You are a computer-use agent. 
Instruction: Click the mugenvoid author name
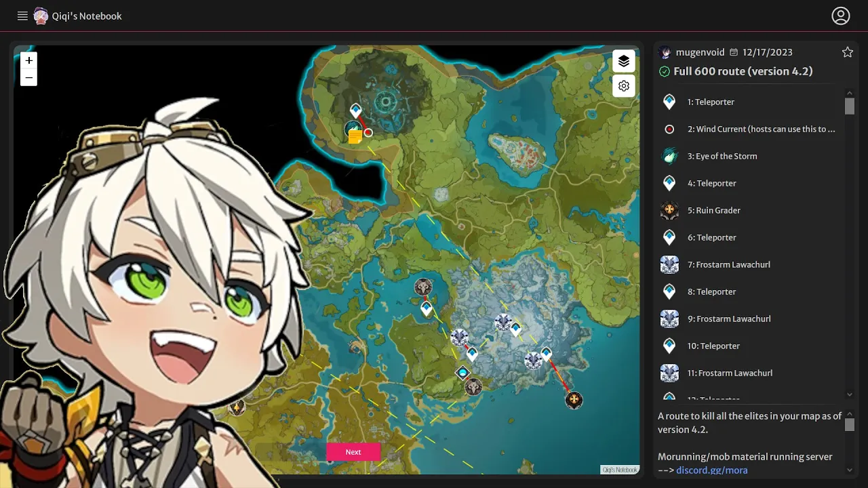coord(701,52)
